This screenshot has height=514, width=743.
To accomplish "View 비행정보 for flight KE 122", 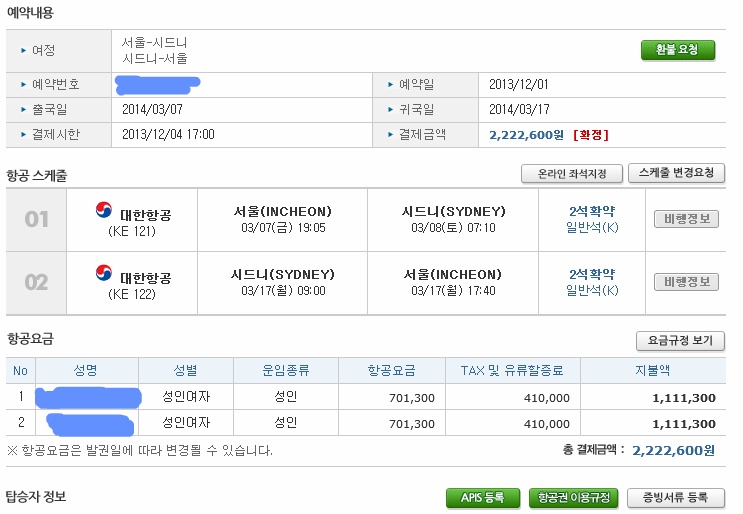I will point(686,282).
